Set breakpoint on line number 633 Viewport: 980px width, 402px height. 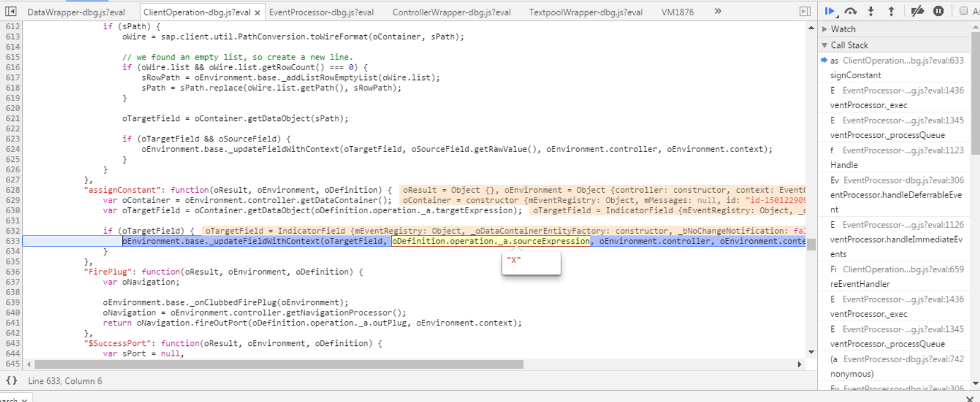(x=12, y=241)
